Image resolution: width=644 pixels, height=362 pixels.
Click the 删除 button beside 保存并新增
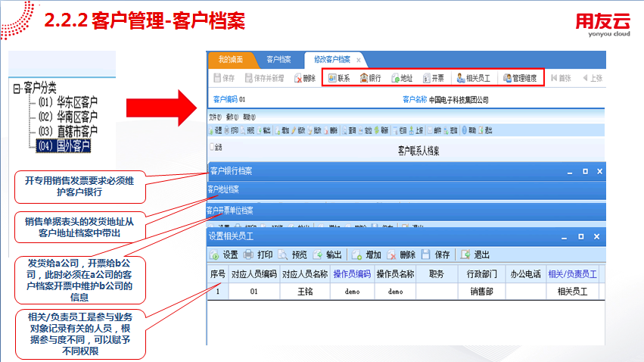pos(305,78)
